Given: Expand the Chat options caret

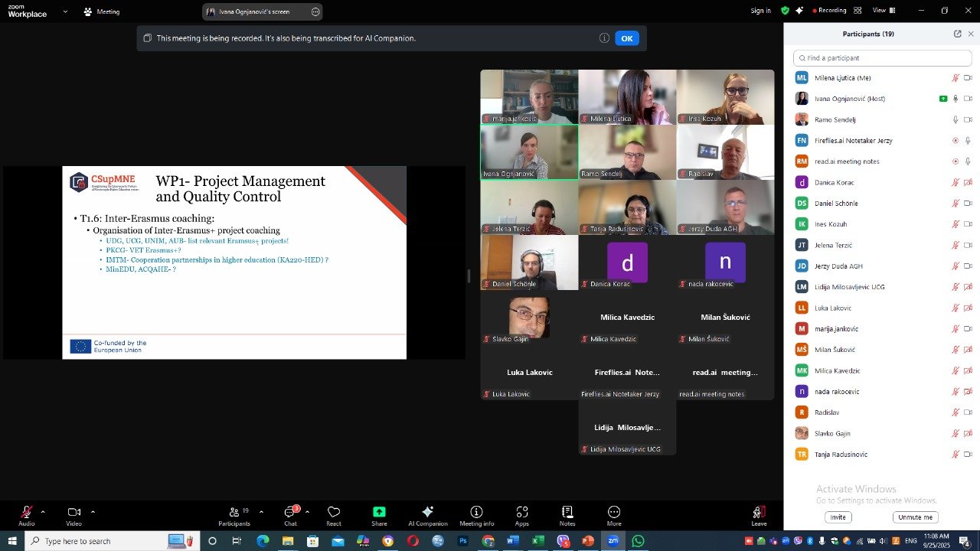Looking at the screenshot, I should tap(307, 511).
